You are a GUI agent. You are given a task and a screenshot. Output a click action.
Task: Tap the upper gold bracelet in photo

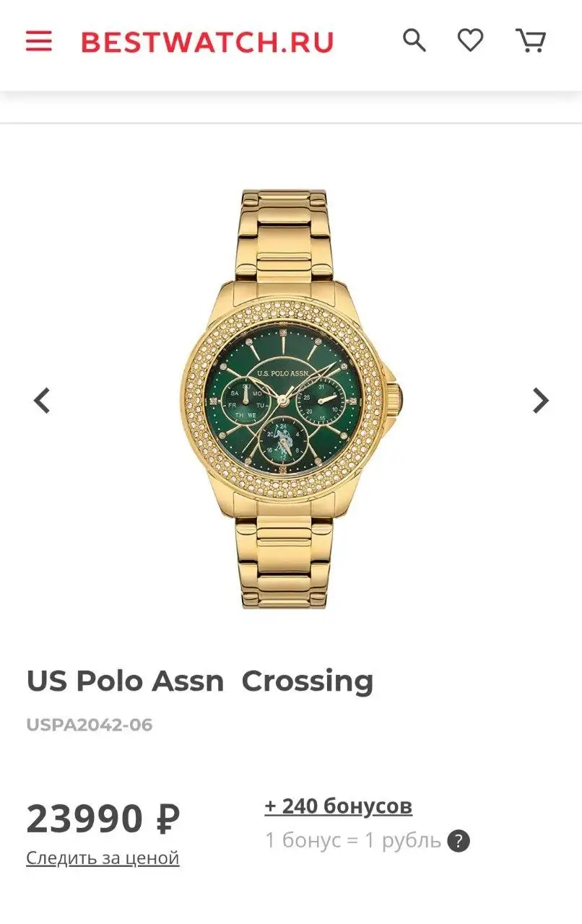point(285,235)
